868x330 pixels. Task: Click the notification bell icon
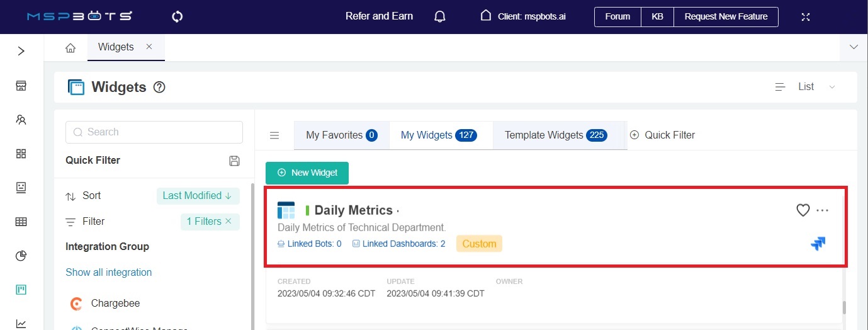[440, 16]
